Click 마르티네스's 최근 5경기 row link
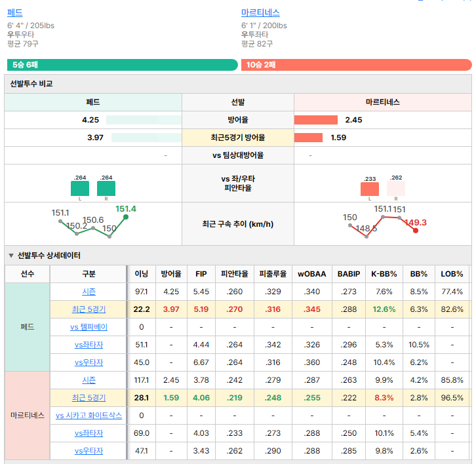The image size is (476, 464). [89, 398]
